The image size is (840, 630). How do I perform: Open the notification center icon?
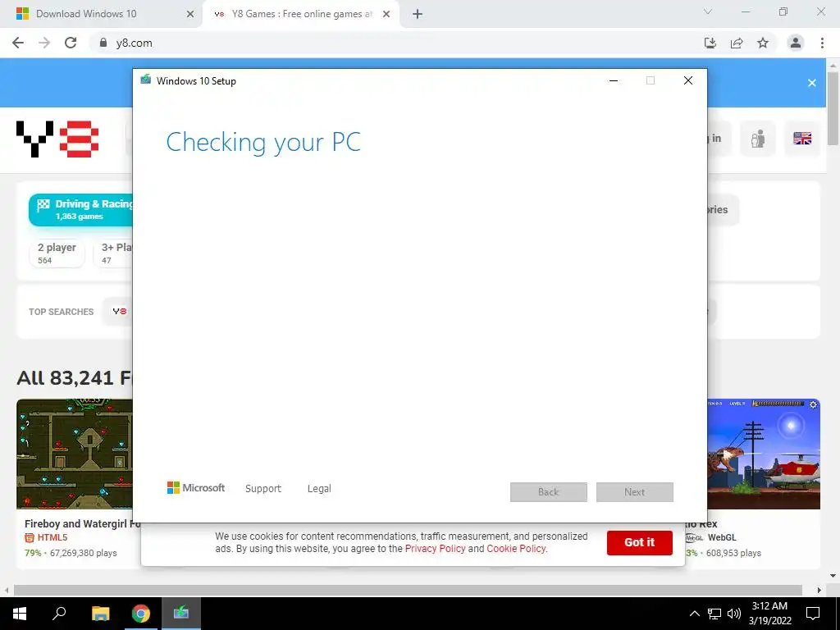pos(813,614)
